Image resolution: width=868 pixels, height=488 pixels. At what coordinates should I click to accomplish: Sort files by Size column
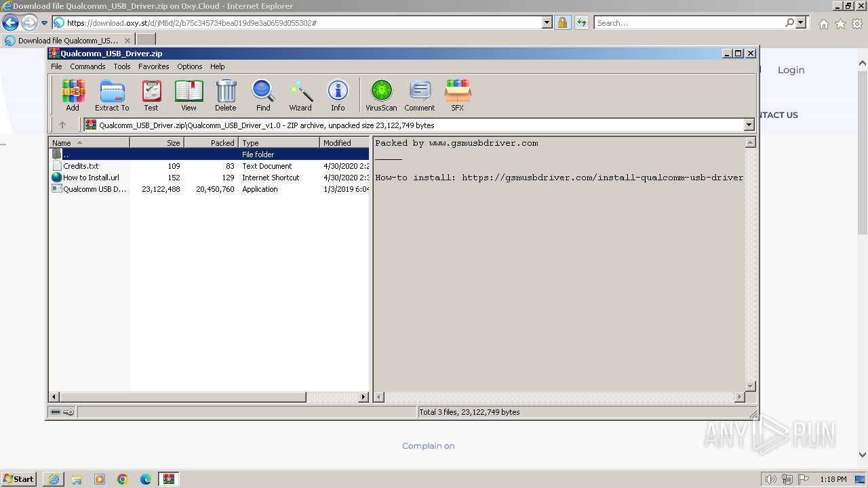[157, 142]
